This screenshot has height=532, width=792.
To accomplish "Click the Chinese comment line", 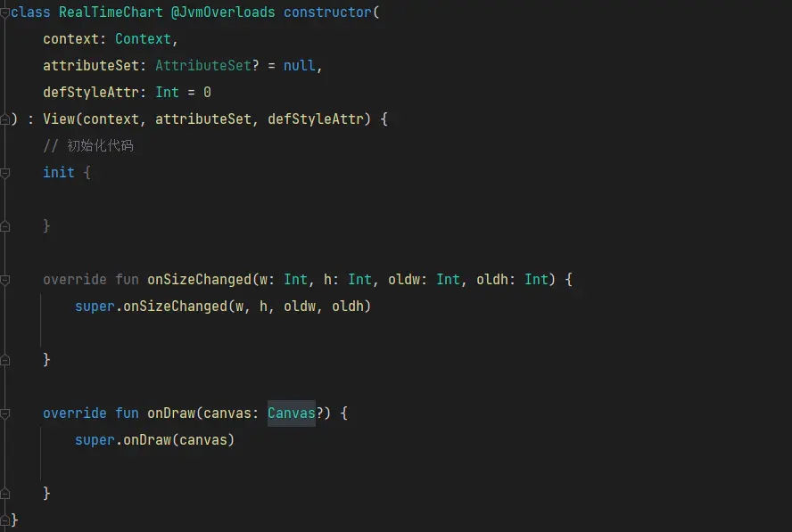I will click(88, 146).
